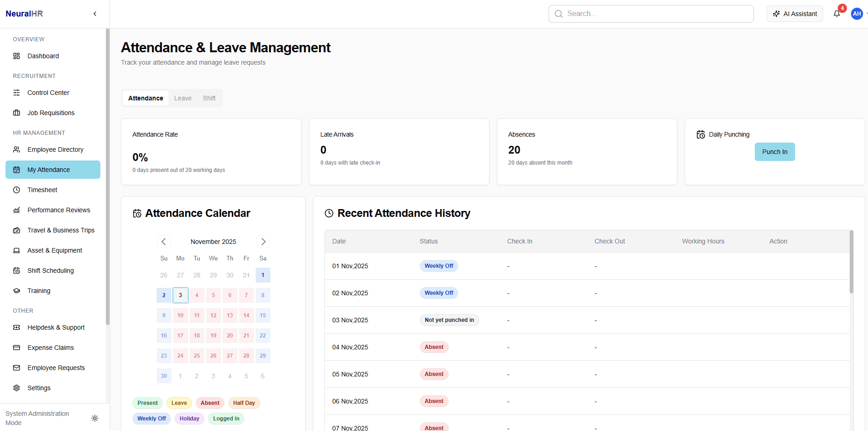Click the November 2025 month label
868x431 pixels.
214,242
